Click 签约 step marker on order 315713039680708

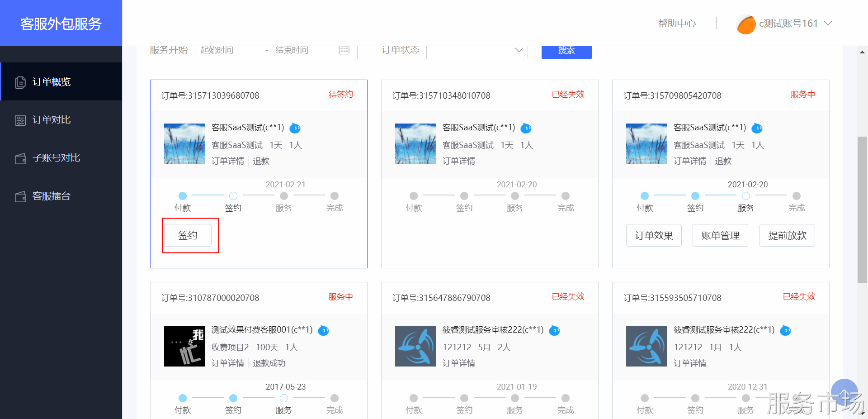pos(233,196)
